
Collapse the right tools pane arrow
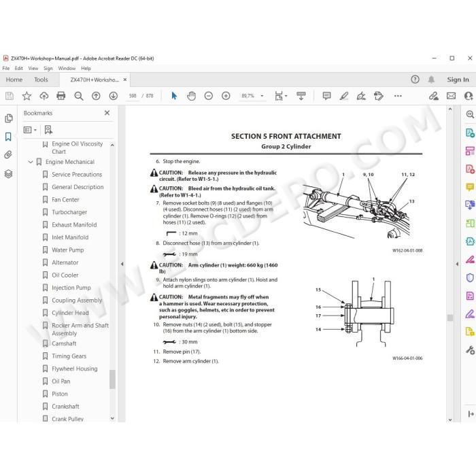[457, 264]
